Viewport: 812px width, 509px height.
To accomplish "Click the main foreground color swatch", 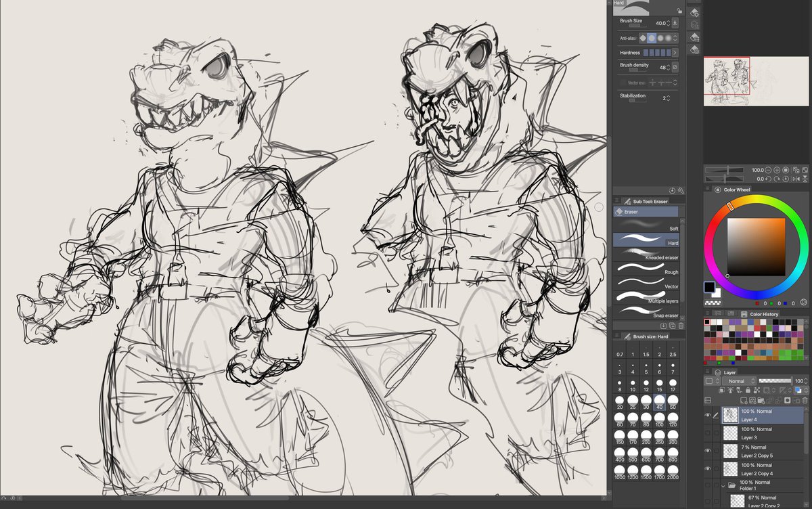I will click(x=708, y=287).
